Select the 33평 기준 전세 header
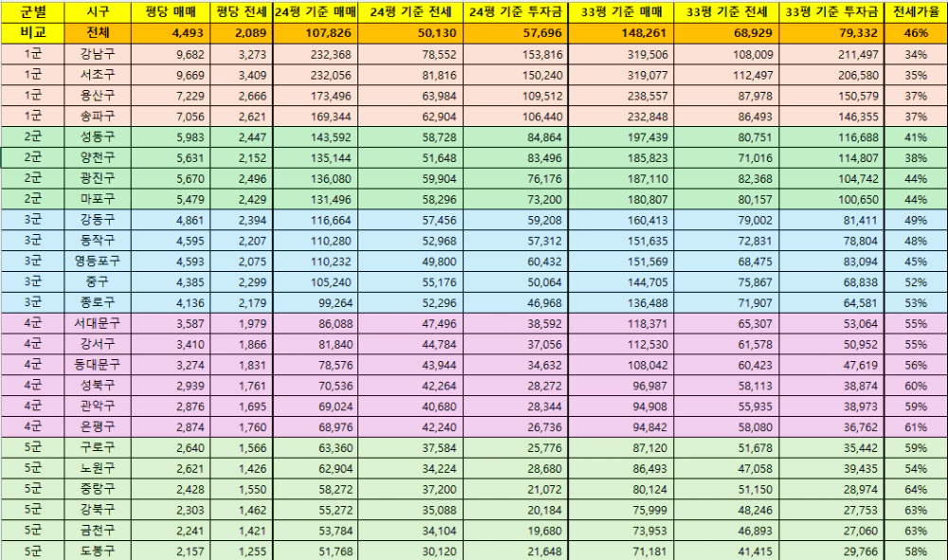 pyautogui.click(x=726, y=12)
